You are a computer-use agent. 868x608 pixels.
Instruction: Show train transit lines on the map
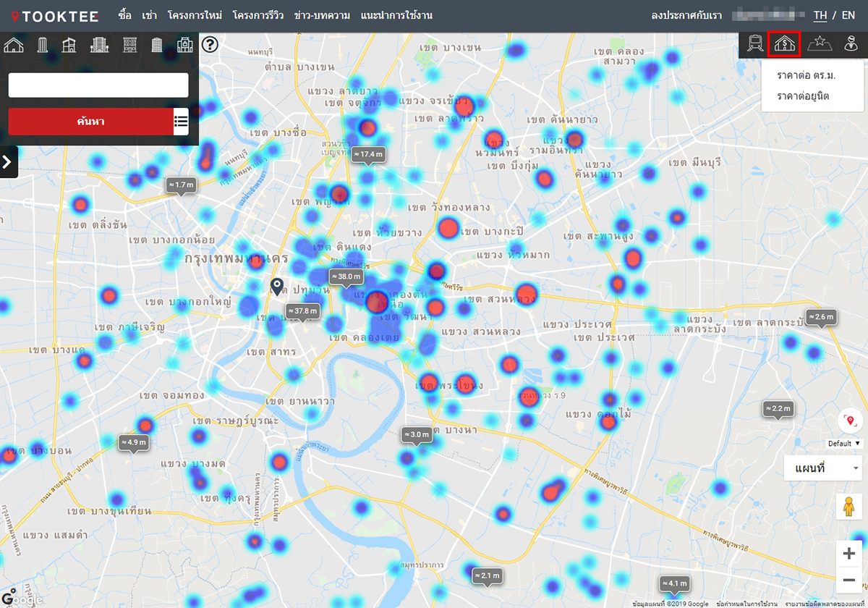point(754,45)
